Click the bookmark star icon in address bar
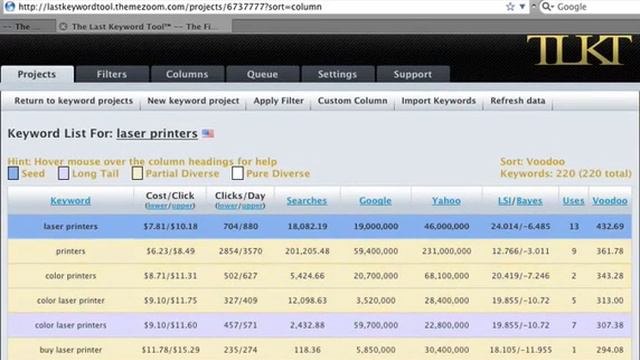Viewport: 640px width, 360px height. coord(510,7)
